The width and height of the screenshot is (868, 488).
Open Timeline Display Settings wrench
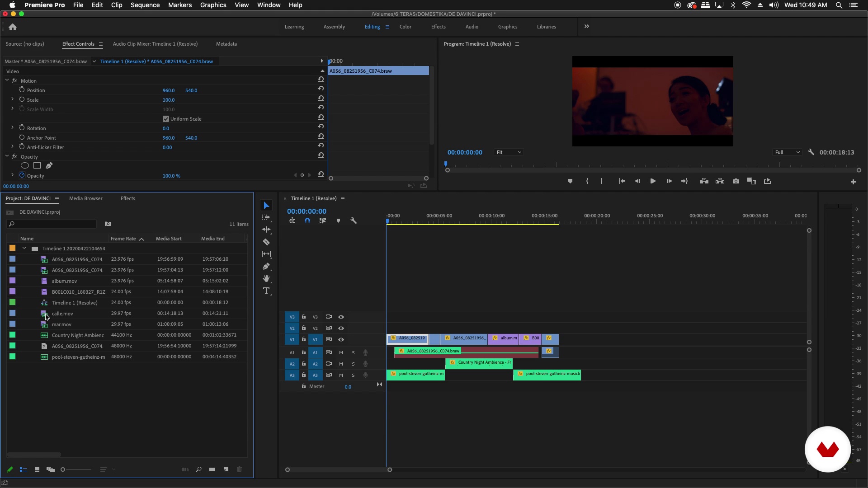click(x=354, y=221)
